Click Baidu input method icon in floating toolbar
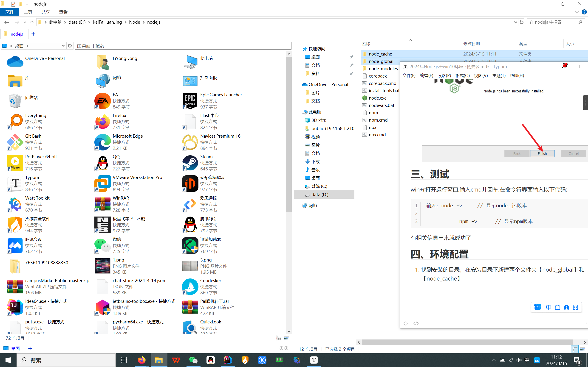The height and width of the screenshot is (367, 588). (x=537, y=307)
